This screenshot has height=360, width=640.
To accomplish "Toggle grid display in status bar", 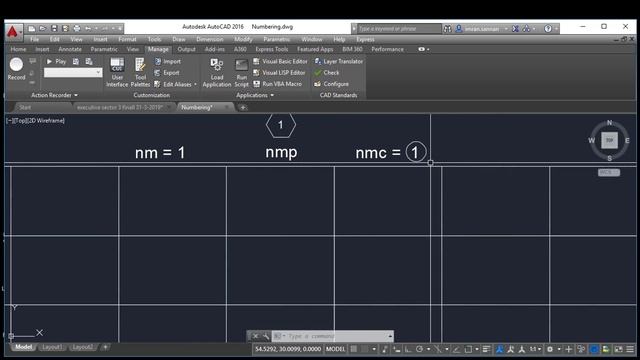I will (x=354, y=349).
